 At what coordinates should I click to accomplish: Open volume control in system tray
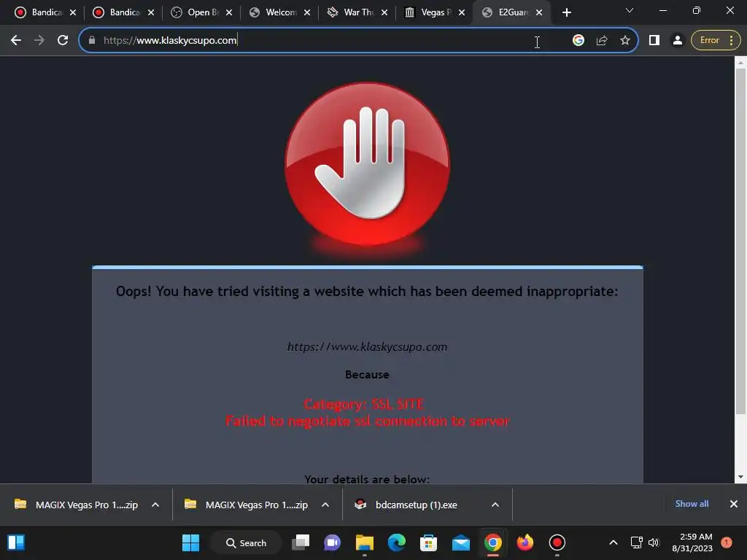pyautogui.click(x=654, y=542)
